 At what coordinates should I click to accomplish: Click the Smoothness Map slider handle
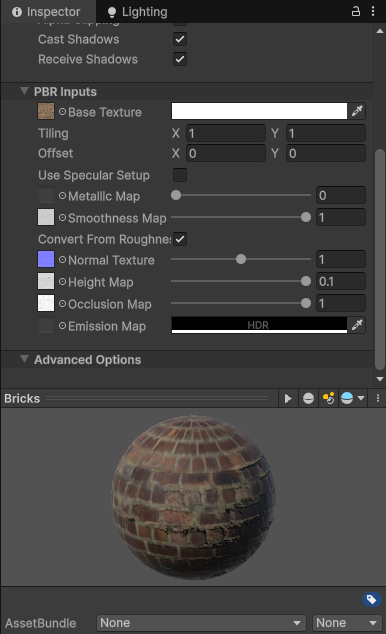[306, 217]
